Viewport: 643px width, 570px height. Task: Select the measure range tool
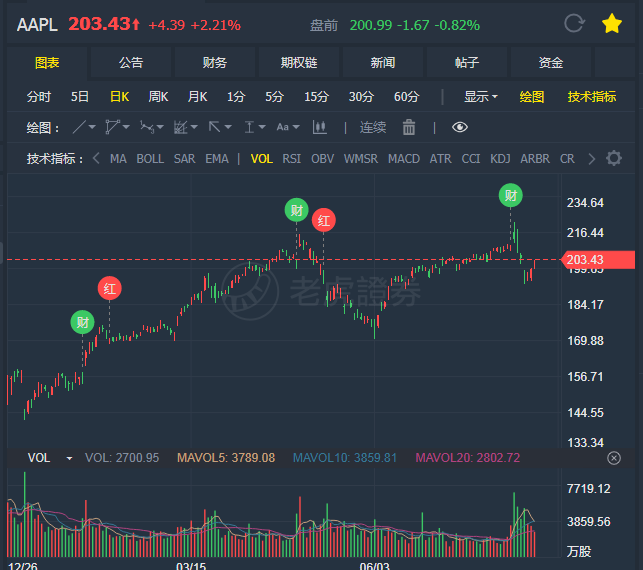(249, 127)
